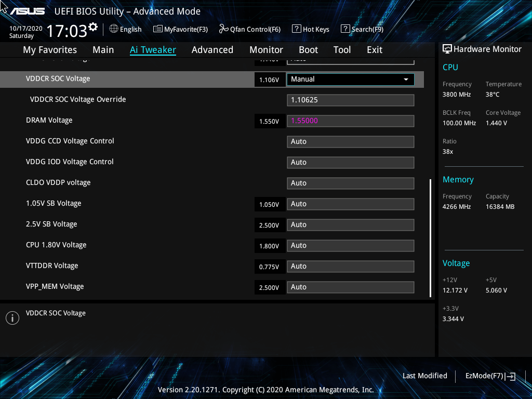Select the VTTDDR Voltage label

(52, 265)
